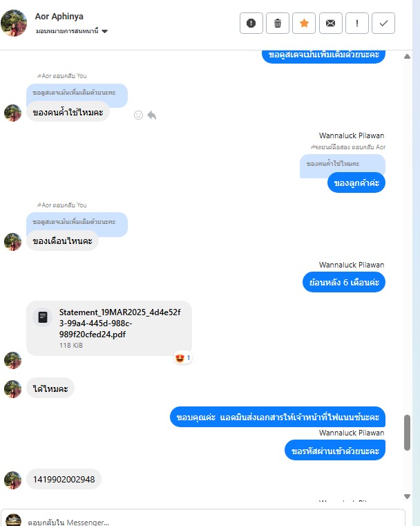Open the Statement_19MAR2025 PDF attachment

109,328
